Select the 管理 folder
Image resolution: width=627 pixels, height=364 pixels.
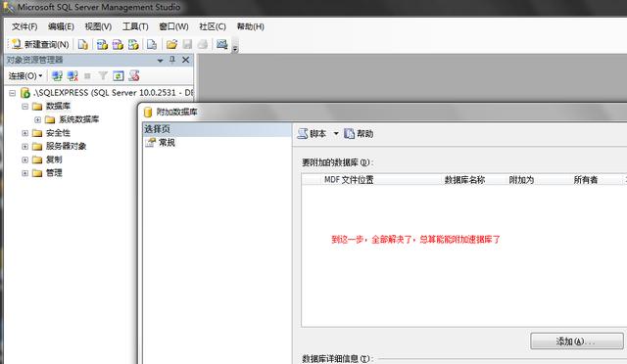tap(54, 173)
